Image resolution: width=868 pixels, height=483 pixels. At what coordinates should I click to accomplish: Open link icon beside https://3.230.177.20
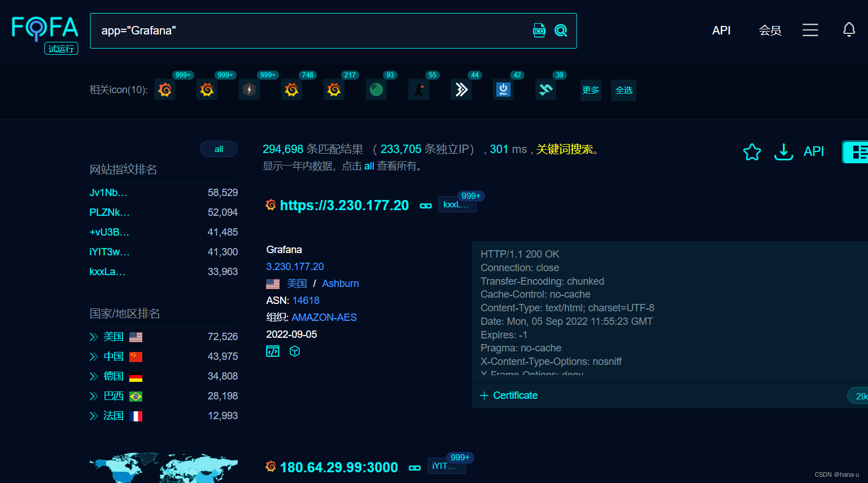coord(426,206)
